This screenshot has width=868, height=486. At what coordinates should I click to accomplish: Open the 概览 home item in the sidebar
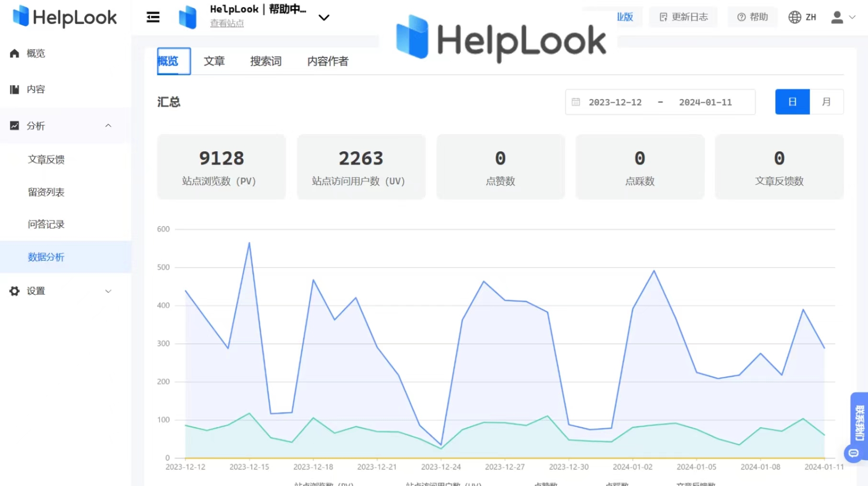[66, 53]
